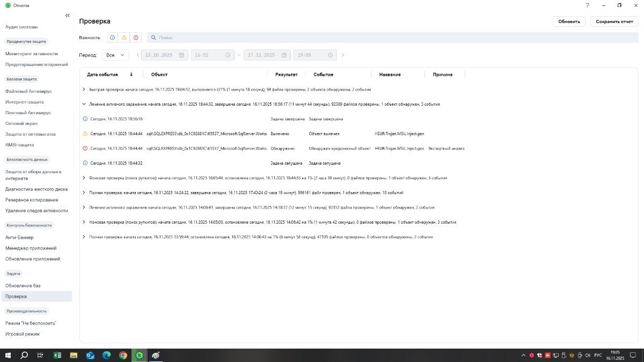The image size is (644, 362).
Task: Expand the Лечение активного заражения 14:06:41 row
Action: point(84,207)
